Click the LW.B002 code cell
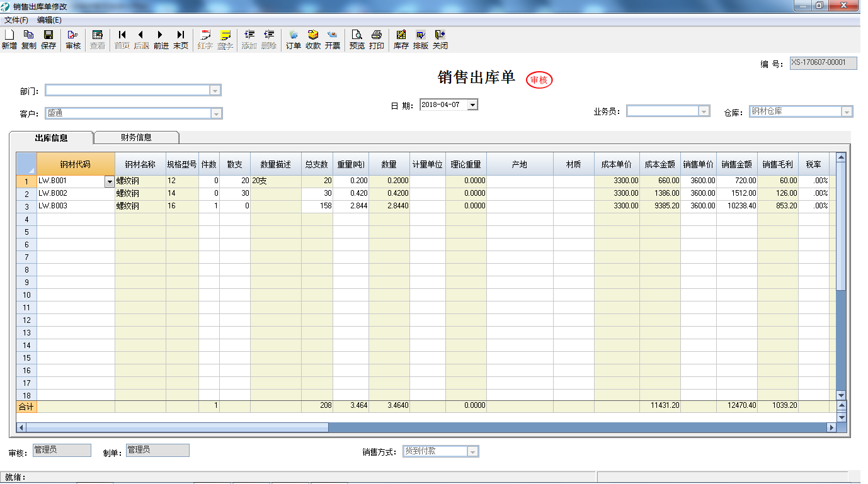Viewport: 868px width, 484px height. point(76,194)
